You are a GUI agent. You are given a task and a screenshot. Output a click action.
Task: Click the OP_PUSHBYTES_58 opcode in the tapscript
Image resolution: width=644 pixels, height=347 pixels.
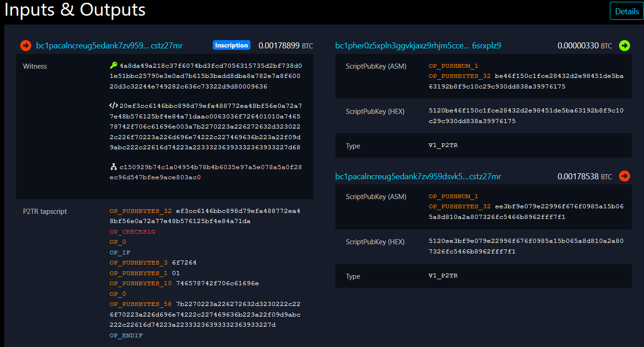point(141,304)
